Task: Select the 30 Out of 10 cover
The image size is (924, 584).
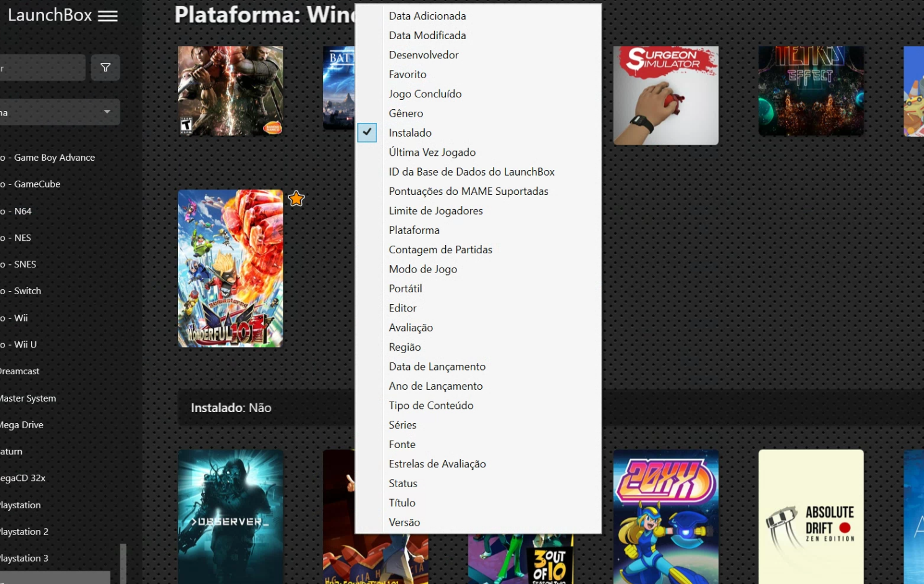Action: tap(521, 559)
